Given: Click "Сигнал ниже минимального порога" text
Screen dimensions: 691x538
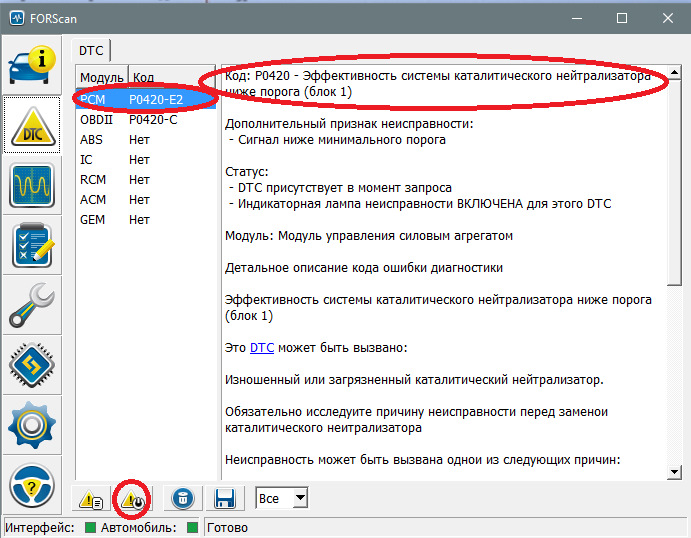Looking at the screenshot, I should [342, 140].
